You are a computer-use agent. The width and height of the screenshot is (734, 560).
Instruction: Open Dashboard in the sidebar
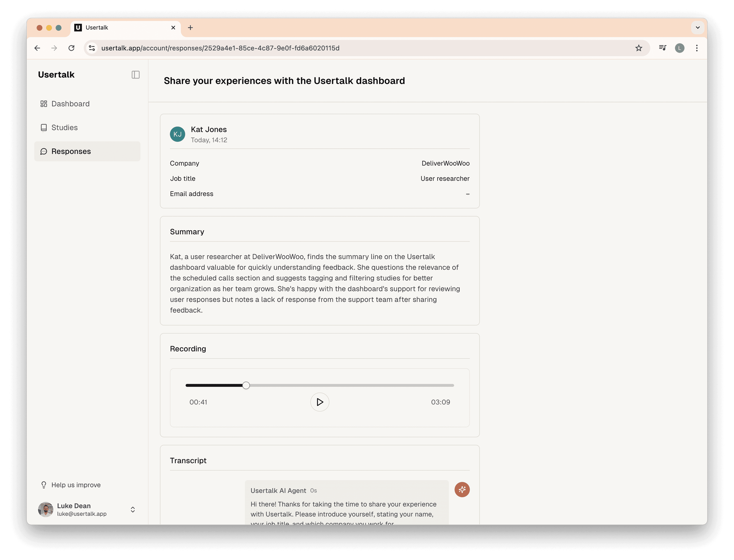click(x=87, y=104)
